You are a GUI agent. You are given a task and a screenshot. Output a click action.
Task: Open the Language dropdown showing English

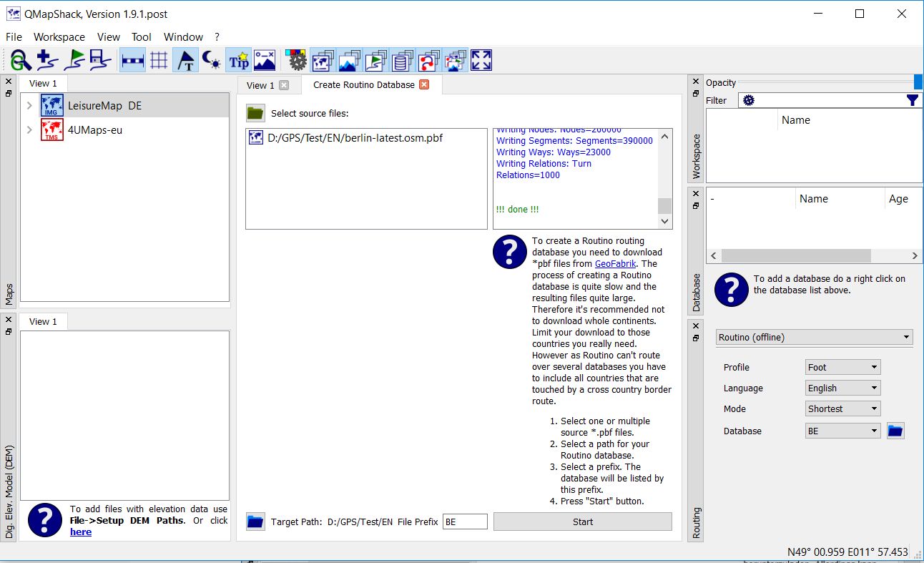point(842,388)
